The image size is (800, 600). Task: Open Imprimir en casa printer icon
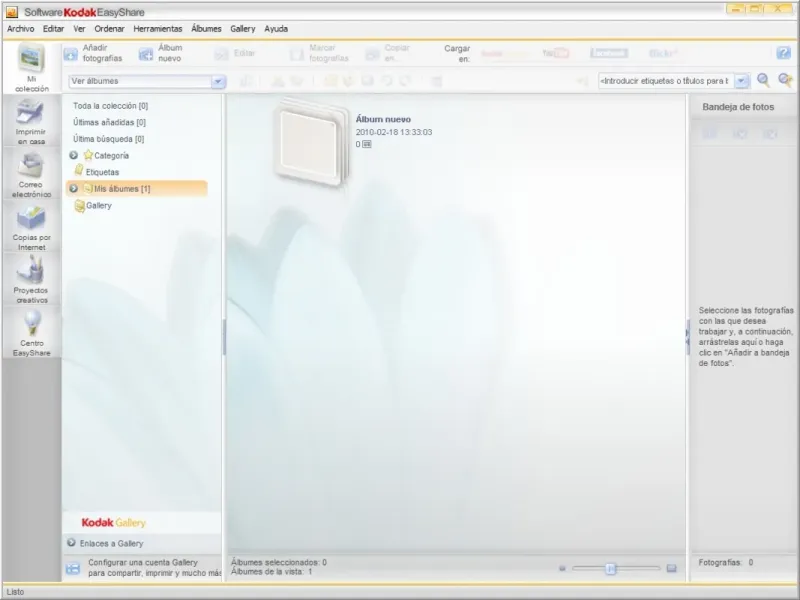[31, 112]
